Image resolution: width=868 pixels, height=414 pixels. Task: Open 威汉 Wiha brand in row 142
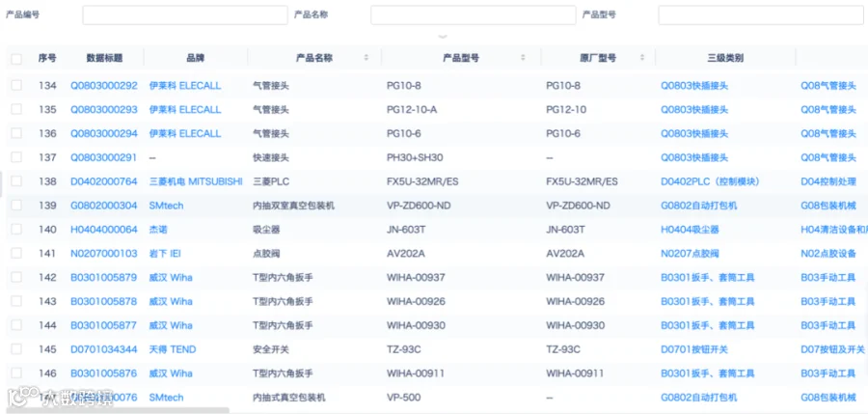click(171, 277)
